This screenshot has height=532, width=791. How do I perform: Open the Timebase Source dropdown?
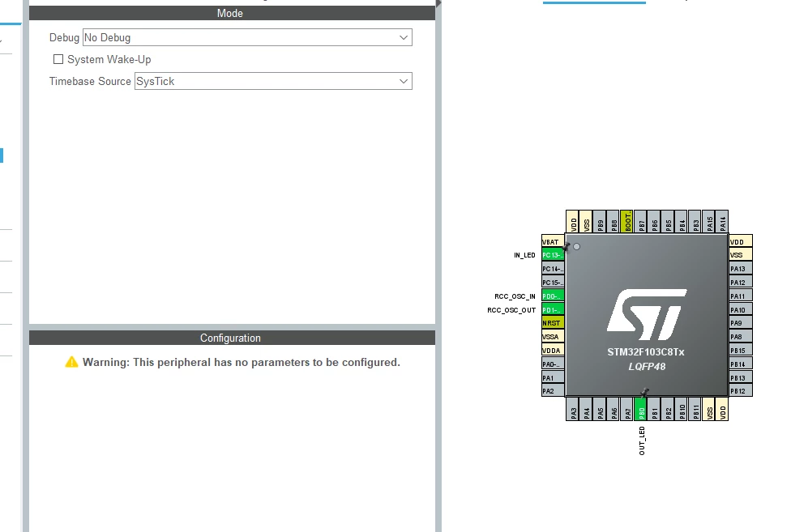[273, 81]
